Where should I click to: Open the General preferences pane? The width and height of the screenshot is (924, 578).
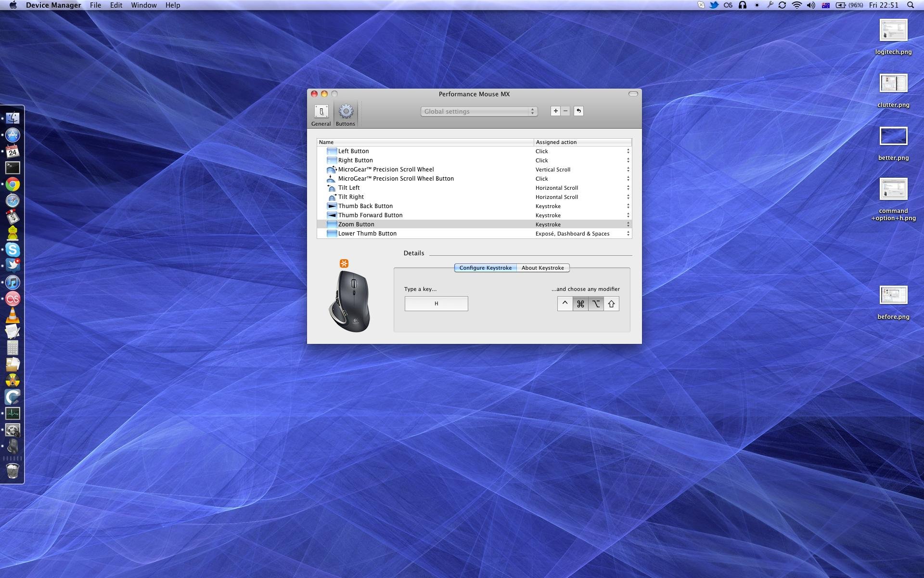click(x=321, y=115)
